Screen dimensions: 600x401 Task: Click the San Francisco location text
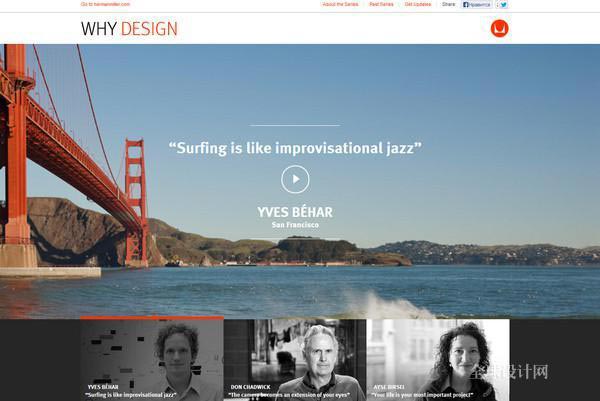click(x=295, y=225)
